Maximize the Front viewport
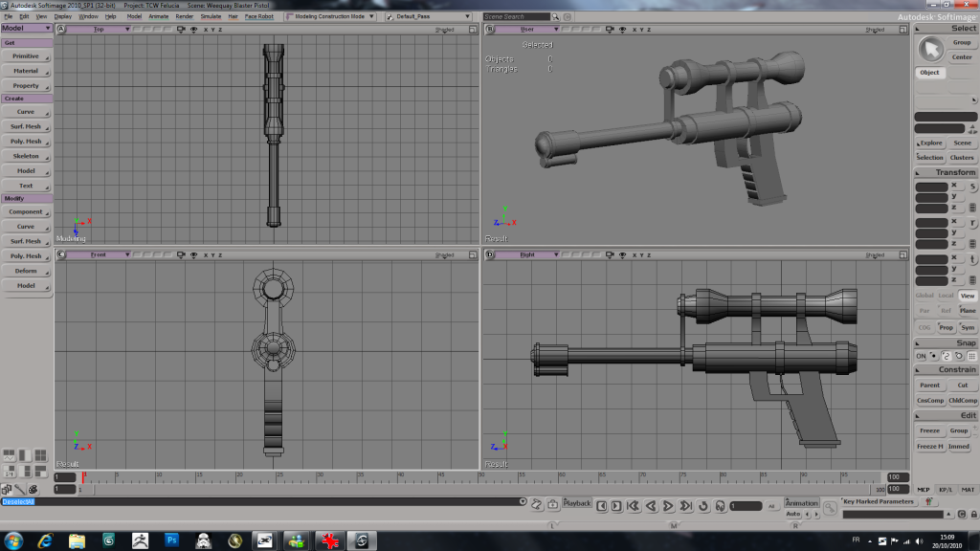The image size is (980, 551). point(473,254)
